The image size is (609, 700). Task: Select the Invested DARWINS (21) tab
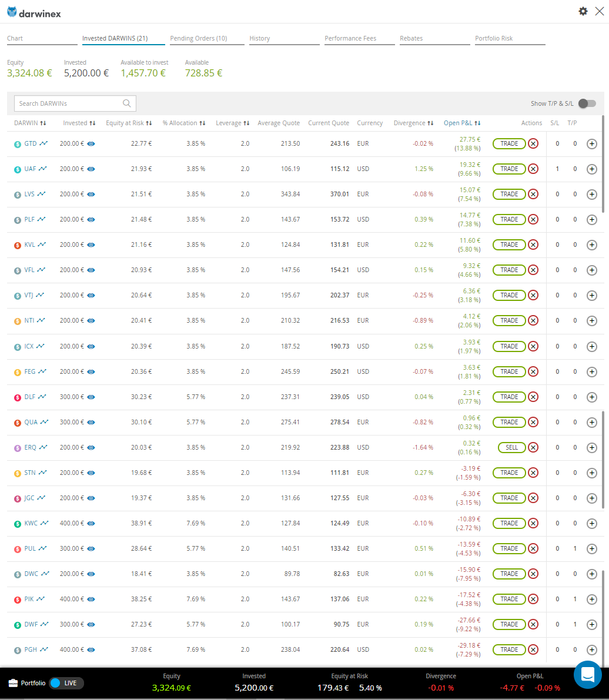(123, 38)
